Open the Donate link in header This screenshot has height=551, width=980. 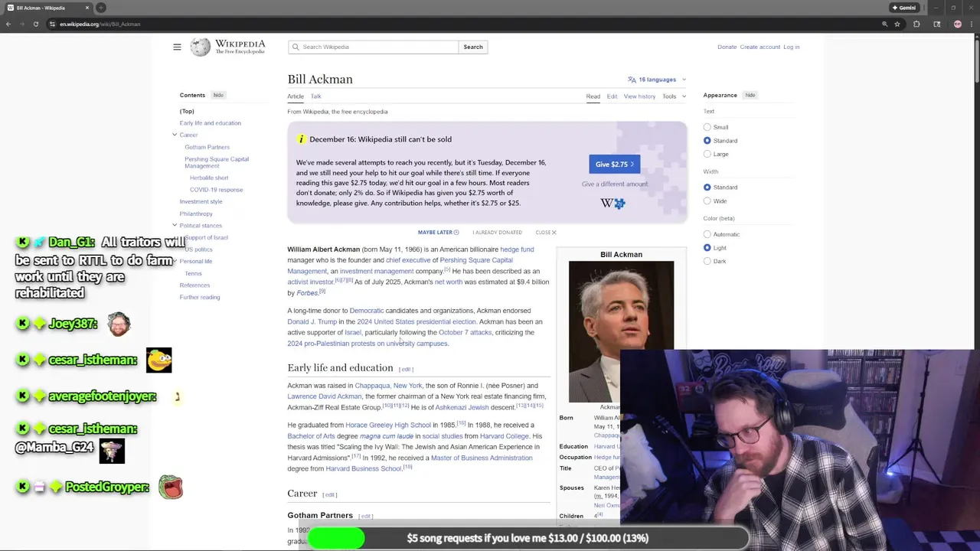pos(727,47)
